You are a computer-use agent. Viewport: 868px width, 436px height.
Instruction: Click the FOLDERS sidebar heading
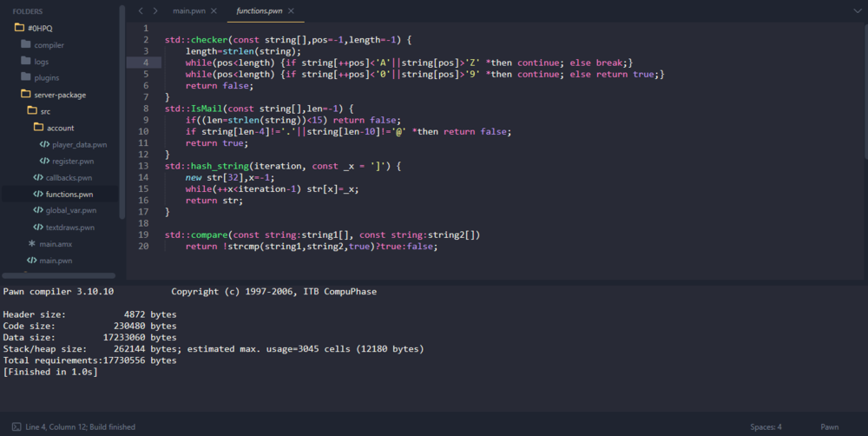[28, 11]
